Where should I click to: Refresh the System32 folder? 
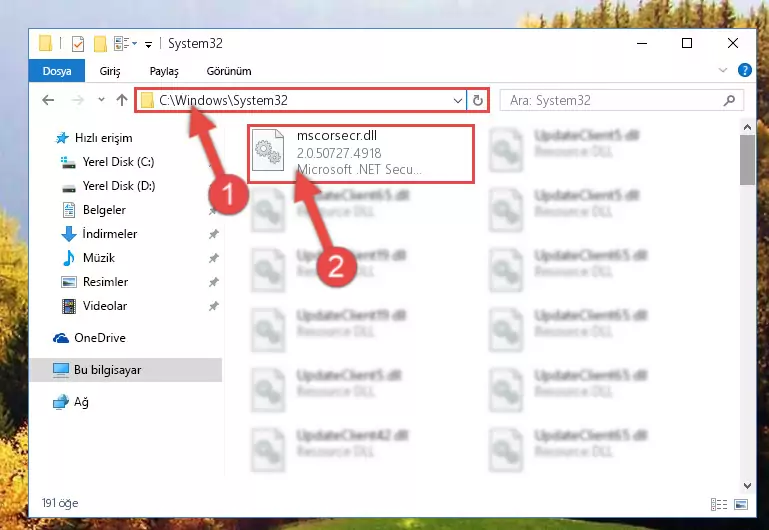pyautogui.click(x=478, y=101)
